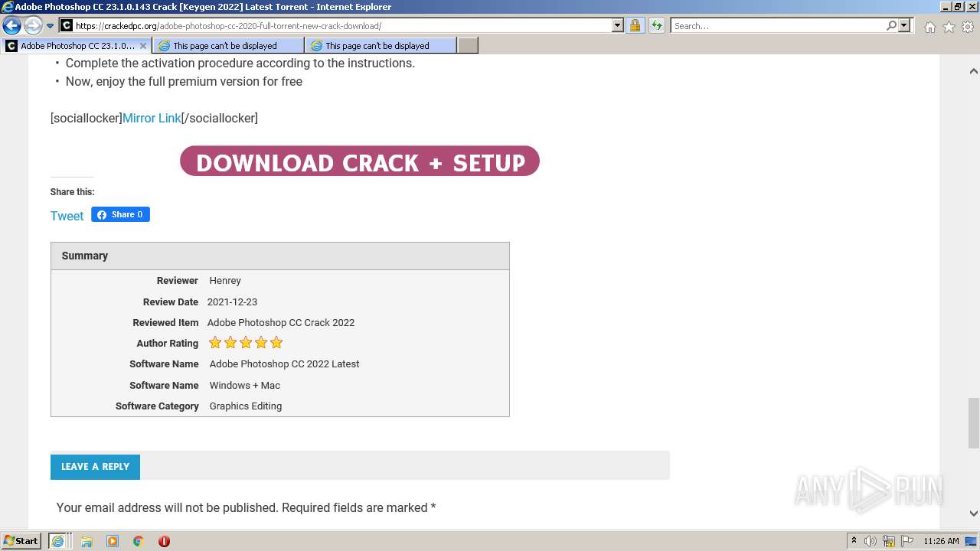The image size is (980, 551).
Task: Click the 'Windows + Mac' value
Action: tap(245, 386)
